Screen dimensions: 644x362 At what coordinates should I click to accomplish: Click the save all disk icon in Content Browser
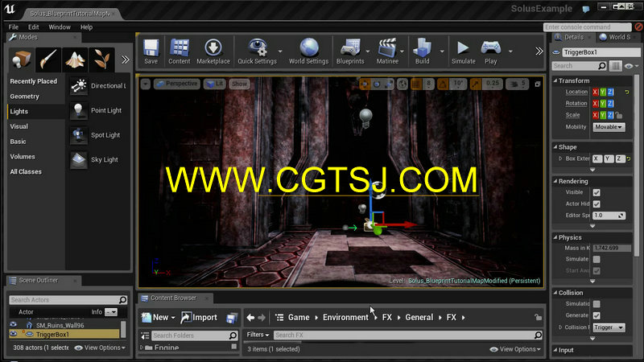232,318
